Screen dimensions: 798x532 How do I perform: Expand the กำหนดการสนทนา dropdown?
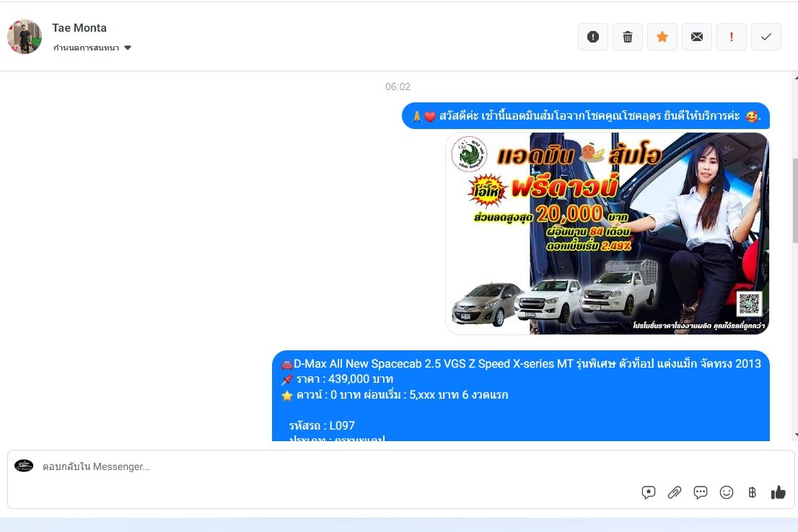[92, 48]
